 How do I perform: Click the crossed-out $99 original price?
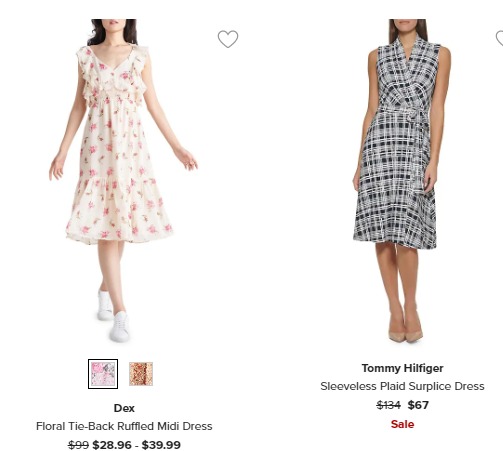(78, 445)
